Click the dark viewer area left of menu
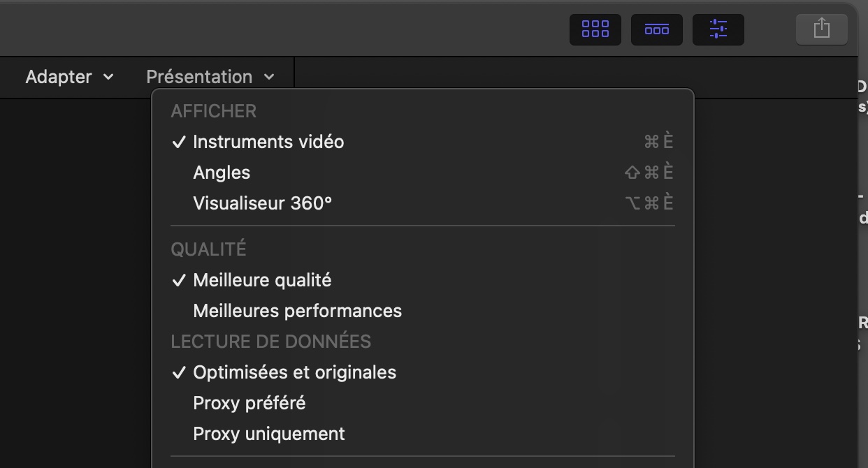 75,283
